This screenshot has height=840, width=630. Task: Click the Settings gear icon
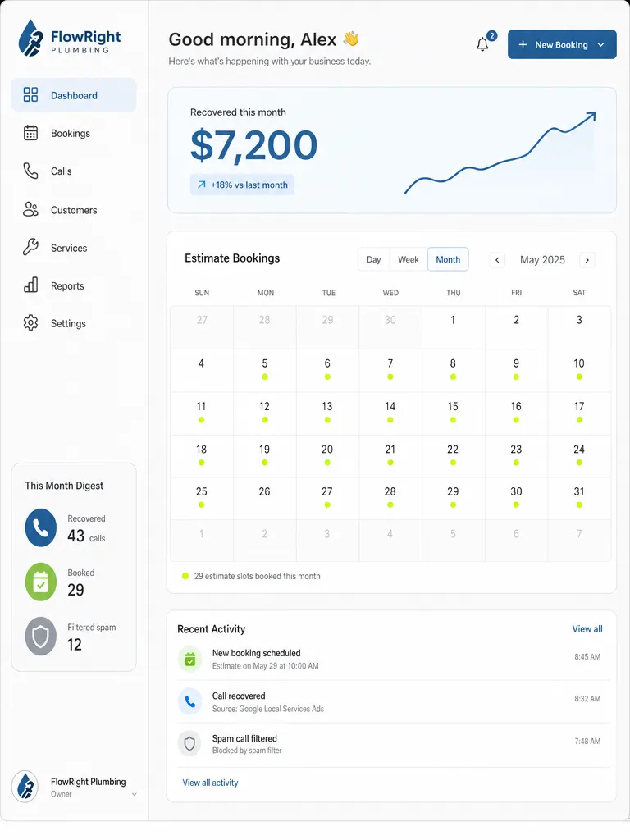pyautogui.click(x=30, y=323)
